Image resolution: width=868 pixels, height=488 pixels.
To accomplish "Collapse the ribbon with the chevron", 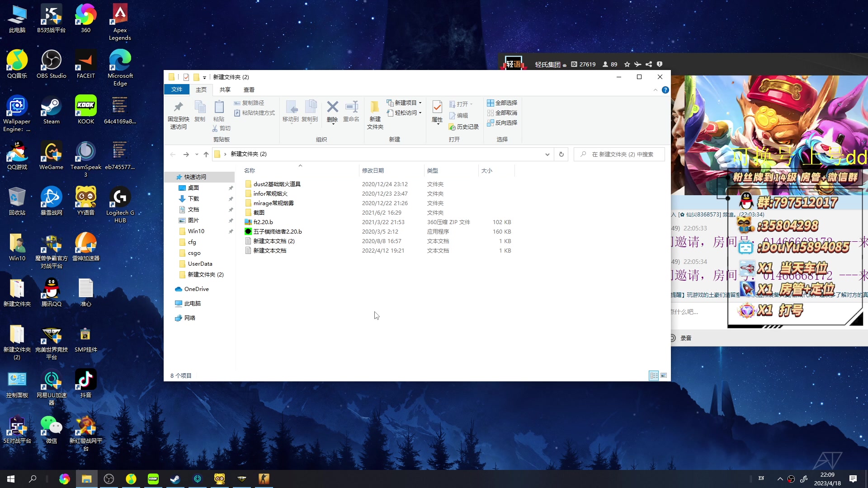I will point(656,90).
